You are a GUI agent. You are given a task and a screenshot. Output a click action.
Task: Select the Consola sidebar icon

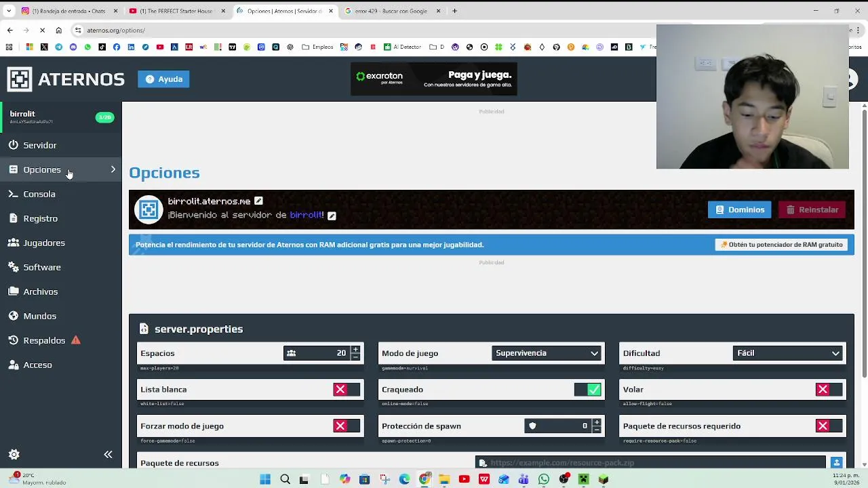pyautogui.click(x=14, y=194)
